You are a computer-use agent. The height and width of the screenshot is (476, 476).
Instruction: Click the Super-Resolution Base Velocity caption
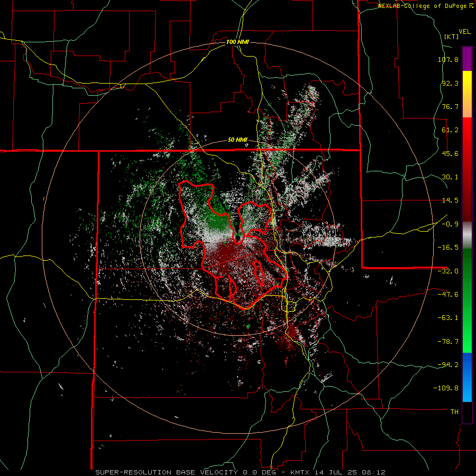coord(240,472)
